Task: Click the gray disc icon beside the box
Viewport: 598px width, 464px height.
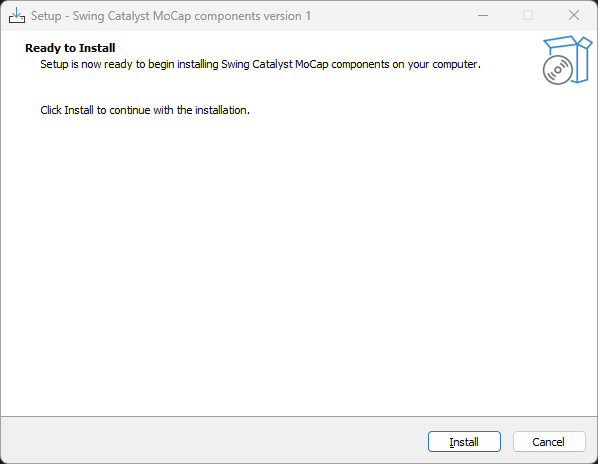Action: 558,70
